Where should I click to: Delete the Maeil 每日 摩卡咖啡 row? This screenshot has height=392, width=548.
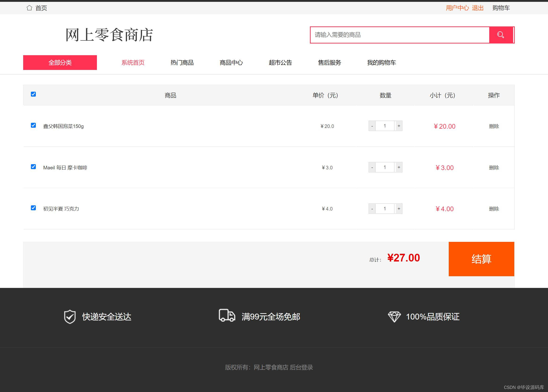(494, 167)
